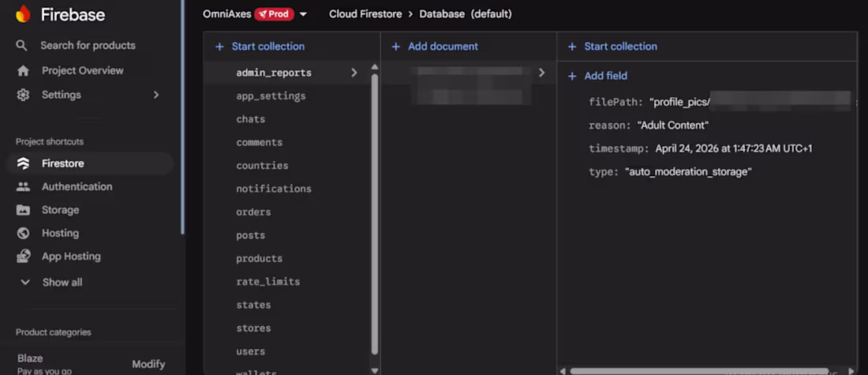
Task: Click Add field button
Action: (x=605, y=76)
